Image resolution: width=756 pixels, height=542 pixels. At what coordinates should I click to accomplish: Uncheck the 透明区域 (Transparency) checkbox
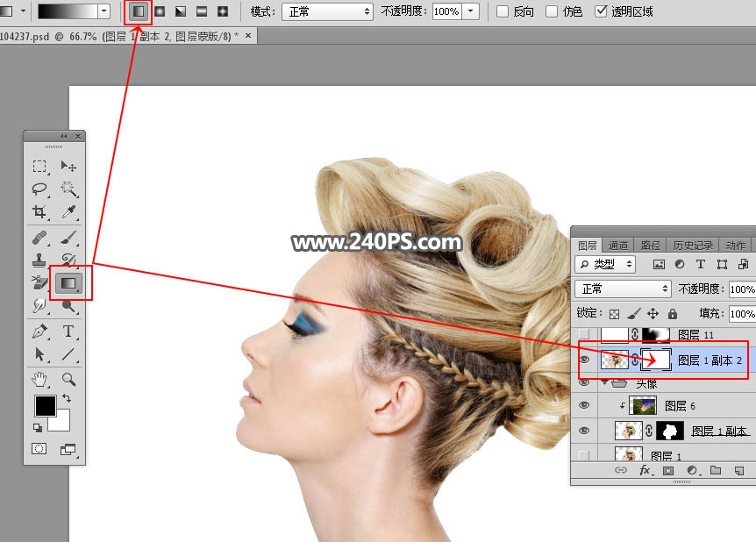click(x=601, y=11)
